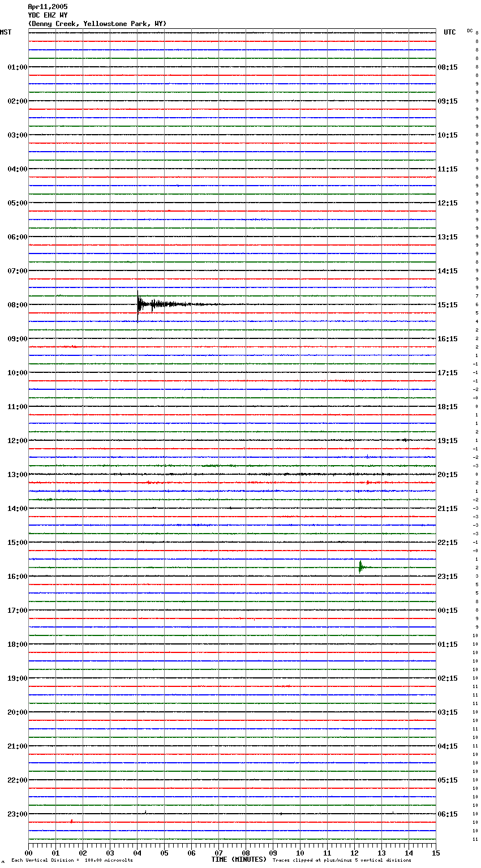Select the station code YDC EHZ WY
Viewport: 481px width, 868px height.
point(48,15)
